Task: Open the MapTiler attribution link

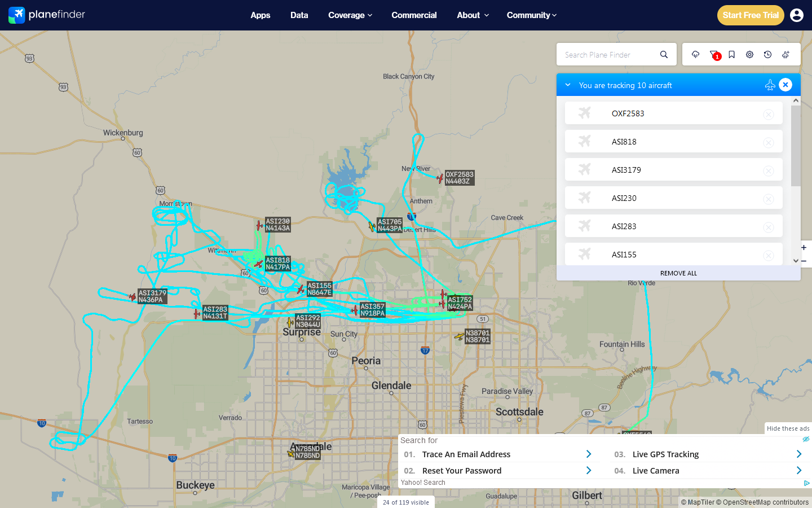Action: [698, 502]
